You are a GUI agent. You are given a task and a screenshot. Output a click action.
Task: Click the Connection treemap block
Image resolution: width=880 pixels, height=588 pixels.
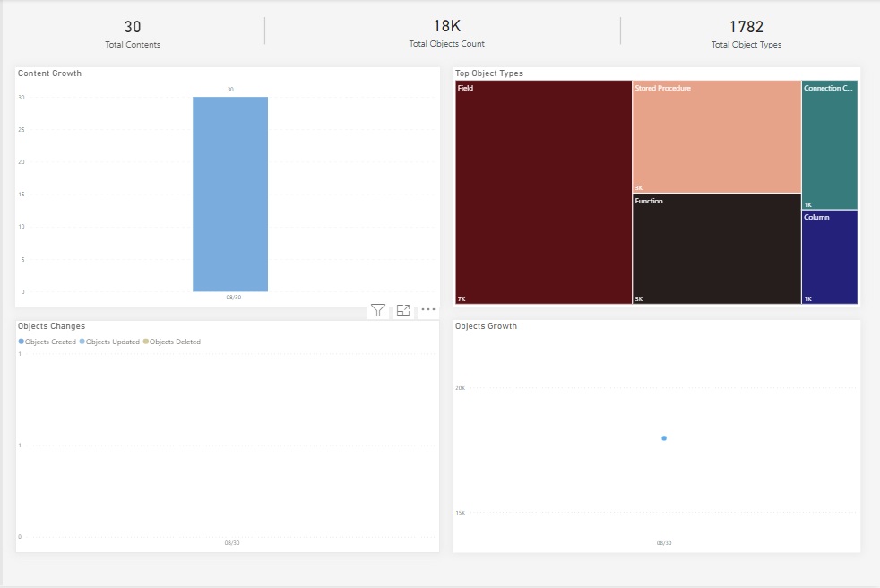point(829,144)
